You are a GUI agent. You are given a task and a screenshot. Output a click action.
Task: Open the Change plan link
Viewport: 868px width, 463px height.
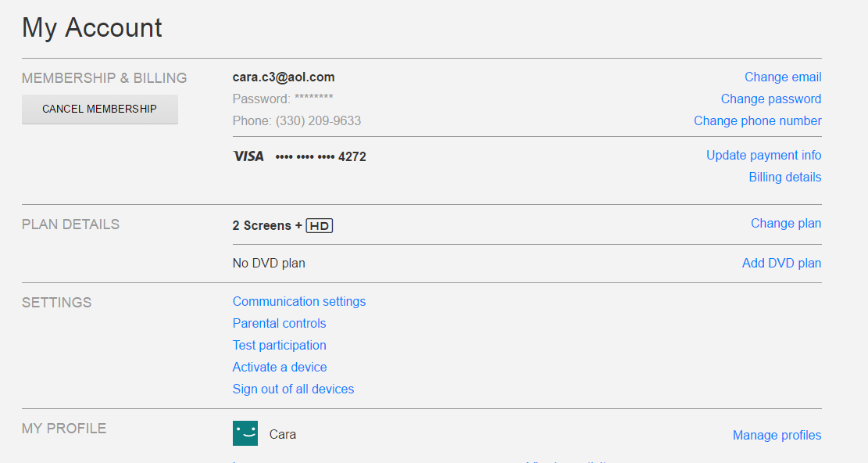[785, 223]
